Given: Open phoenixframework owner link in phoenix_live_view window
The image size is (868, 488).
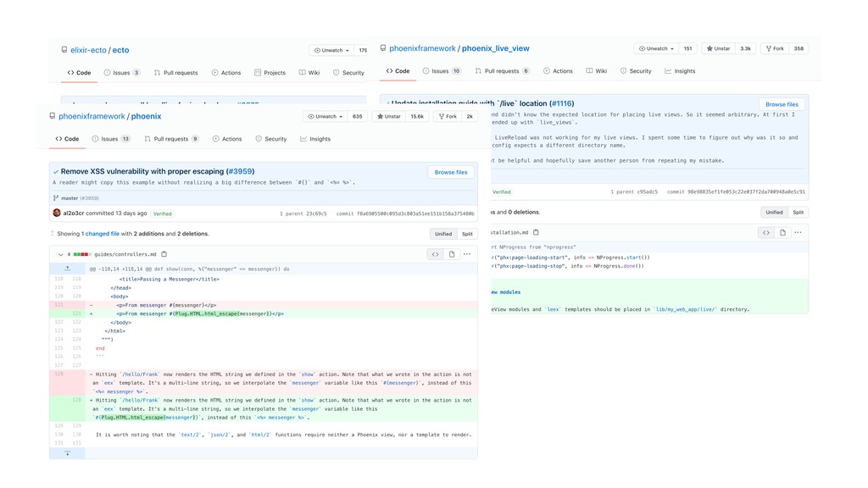Looking at the screenshot, I should coord(422,48).
